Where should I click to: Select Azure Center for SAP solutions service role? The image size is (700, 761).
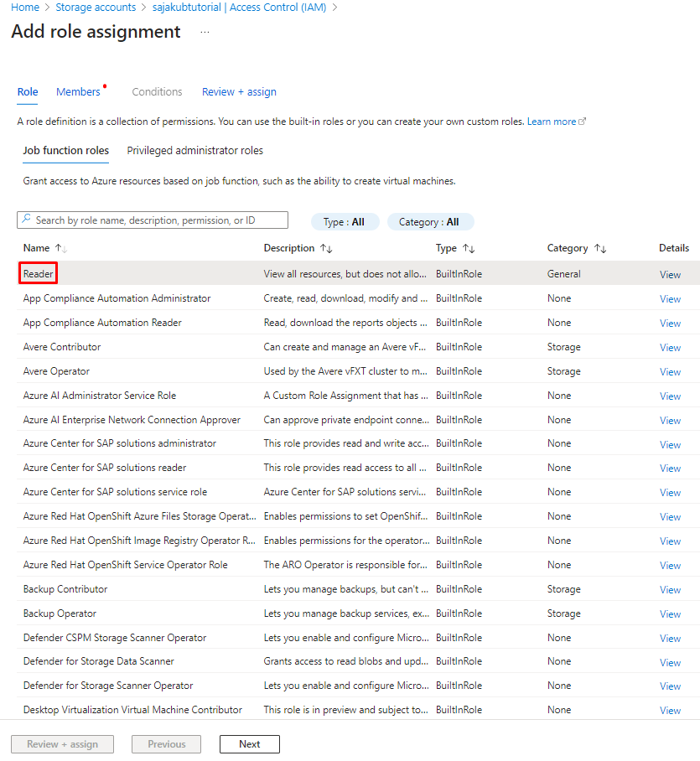[x=115, y=492]
